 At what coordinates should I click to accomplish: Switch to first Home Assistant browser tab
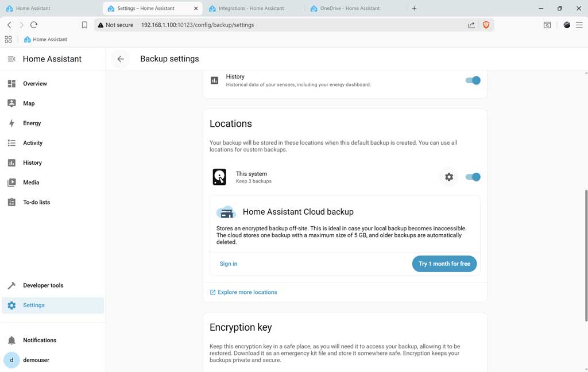pyautogui.click(x=51, y=8)
